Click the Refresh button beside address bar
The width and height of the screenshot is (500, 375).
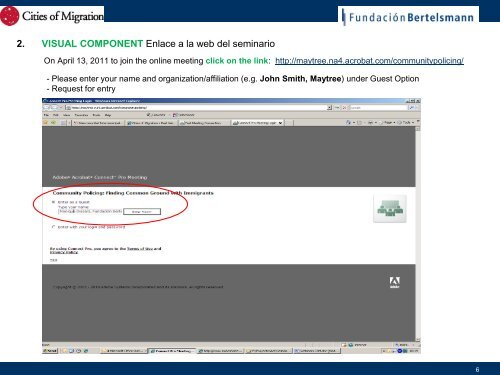coord(337,108)
